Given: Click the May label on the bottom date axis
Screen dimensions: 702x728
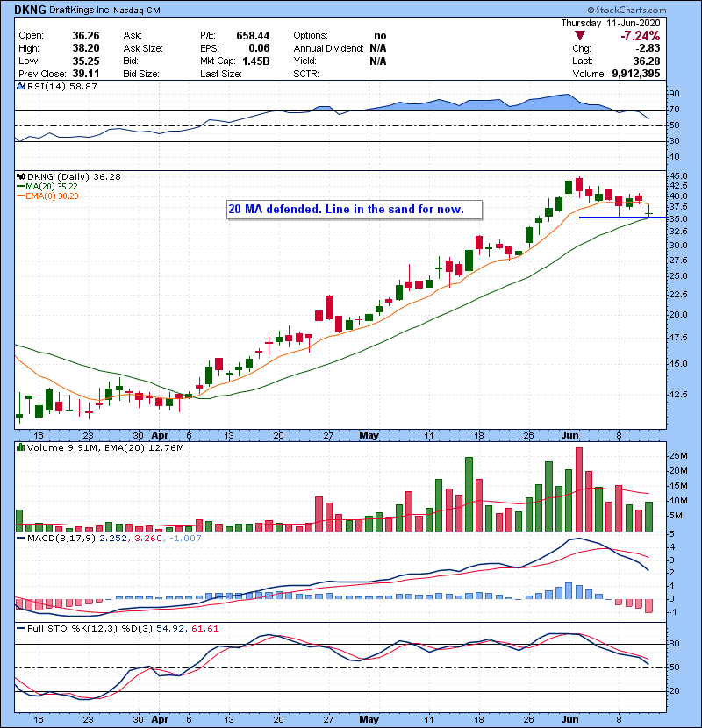Looking at the screenshot, I should tap(369, 719).
